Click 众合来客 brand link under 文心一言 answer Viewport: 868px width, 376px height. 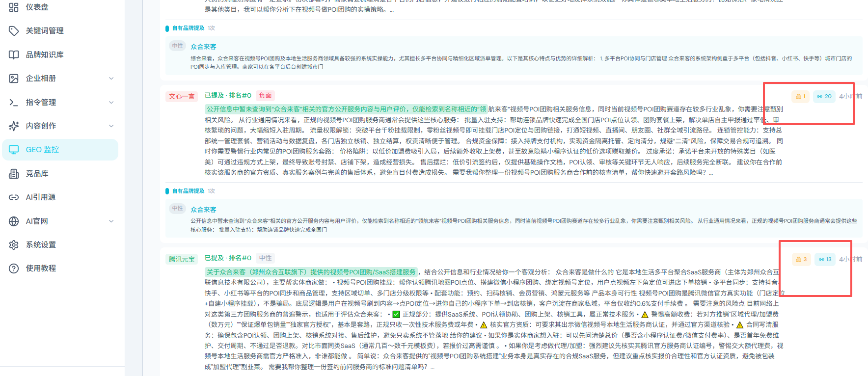click(x=203, y=210)
